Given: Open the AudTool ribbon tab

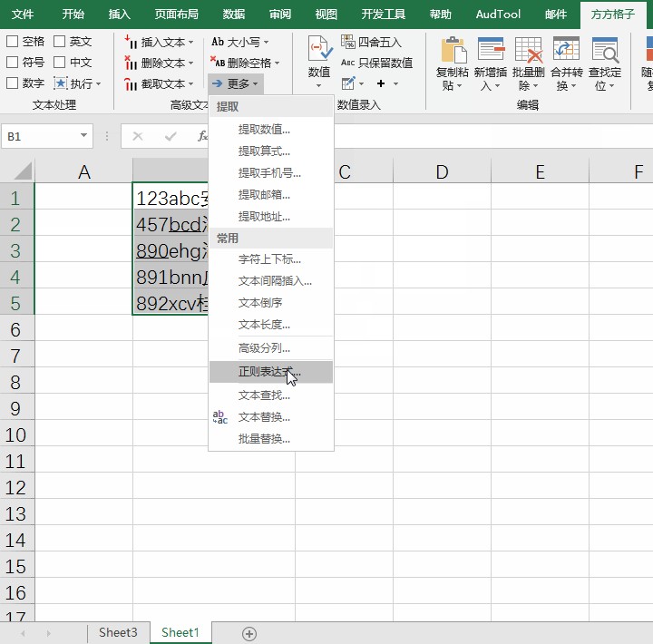Looking at the screenshot, I should point(498,15).
